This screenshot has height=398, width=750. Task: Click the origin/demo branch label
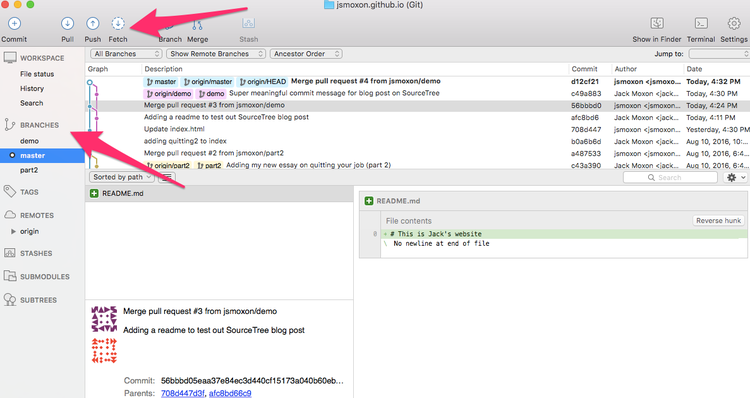169,94
